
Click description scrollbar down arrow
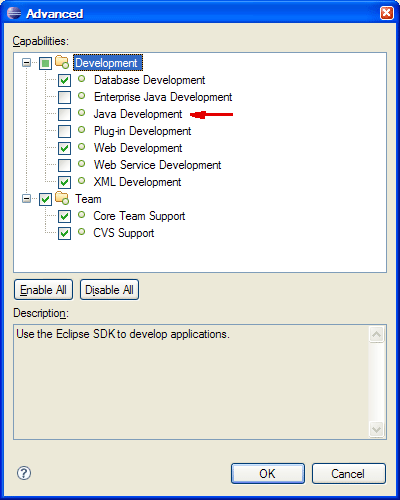(377, 429)
